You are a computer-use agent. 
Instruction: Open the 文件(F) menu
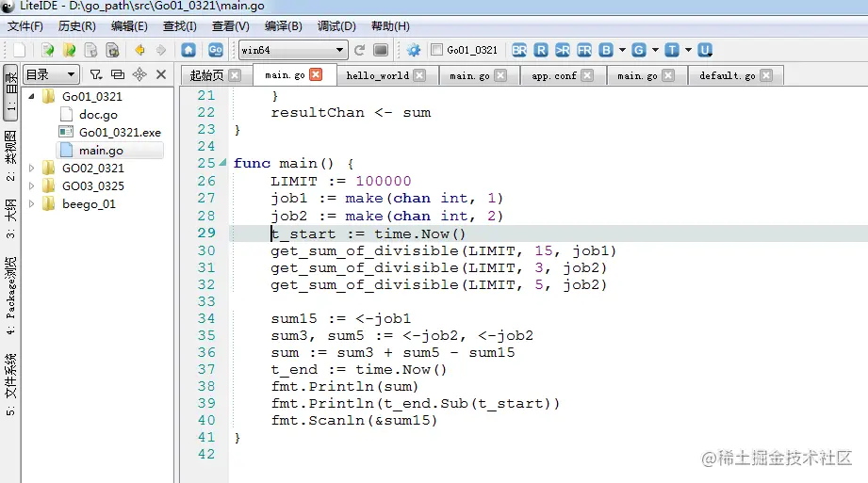(x=25, y=26)
